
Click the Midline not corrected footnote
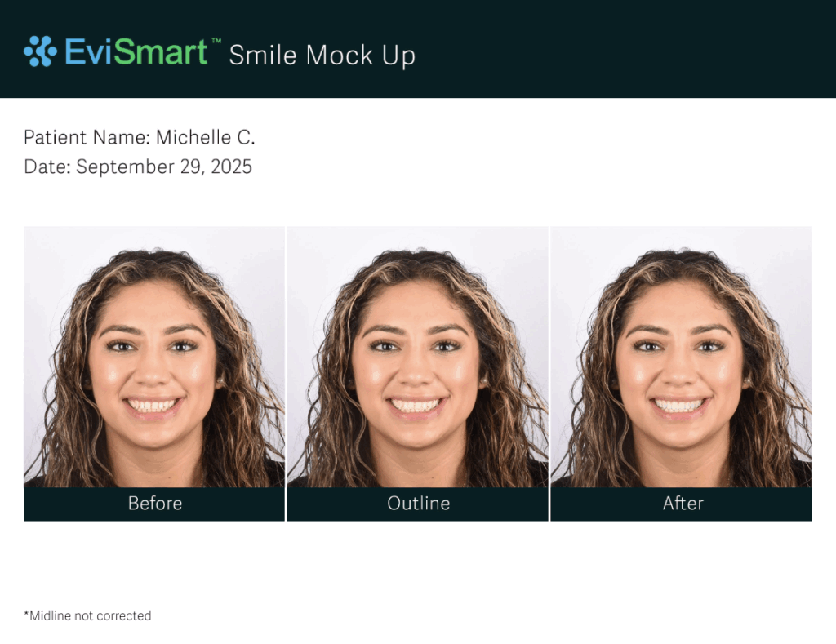click(87, 615)
